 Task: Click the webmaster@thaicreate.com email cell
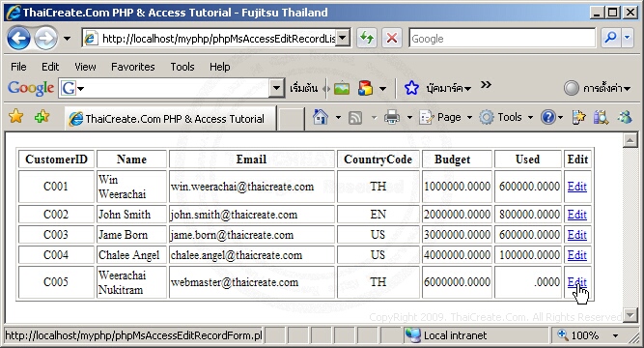click(252, 281)
